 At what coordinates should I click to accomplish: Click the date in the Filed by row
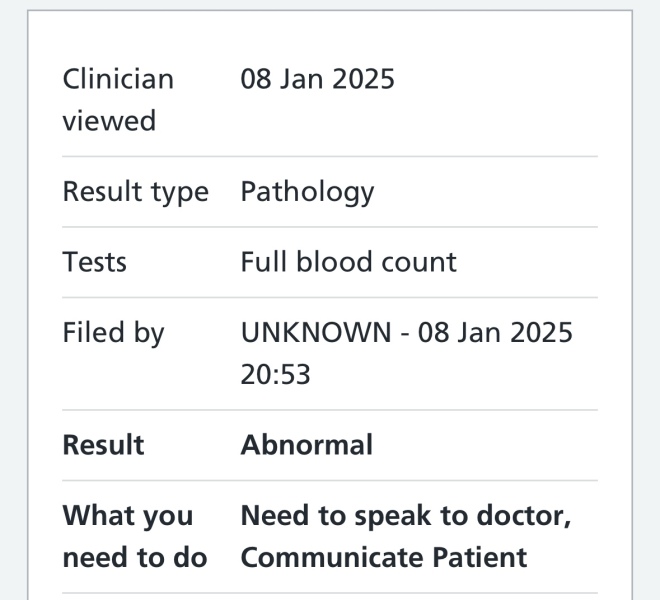tap(495, 333)
